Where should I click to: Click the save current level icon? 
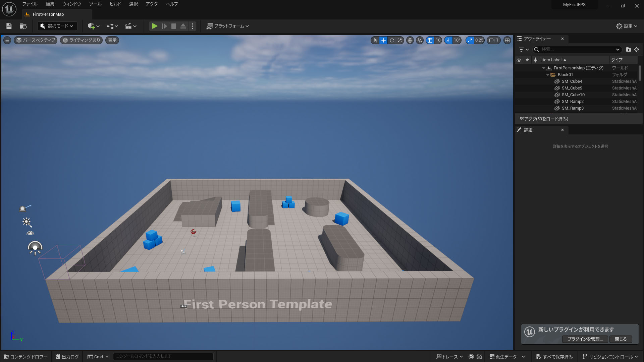pyautogui.click(x=9, y=26)
